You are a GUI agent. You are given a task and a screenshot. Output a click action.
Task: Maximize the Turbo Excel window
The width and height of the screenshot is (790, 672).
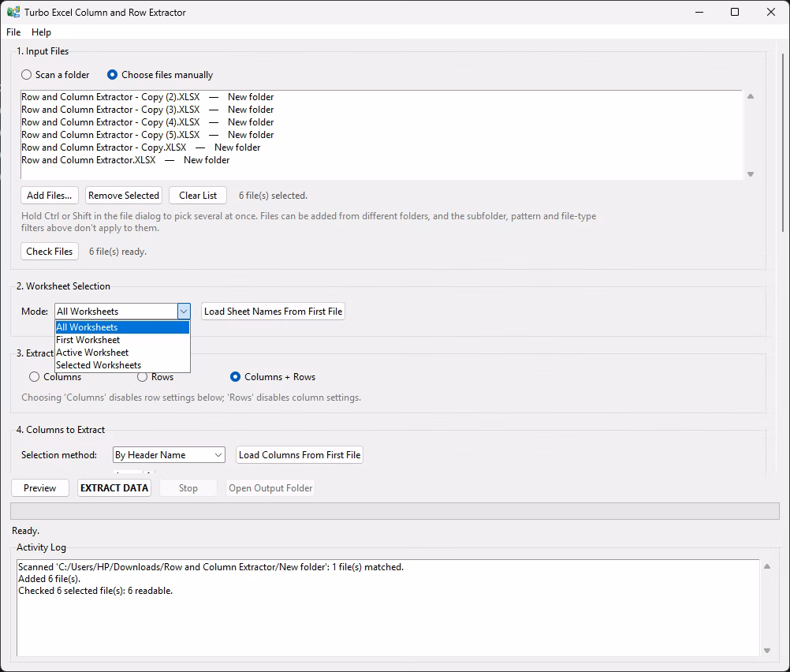tap(735, 12)
